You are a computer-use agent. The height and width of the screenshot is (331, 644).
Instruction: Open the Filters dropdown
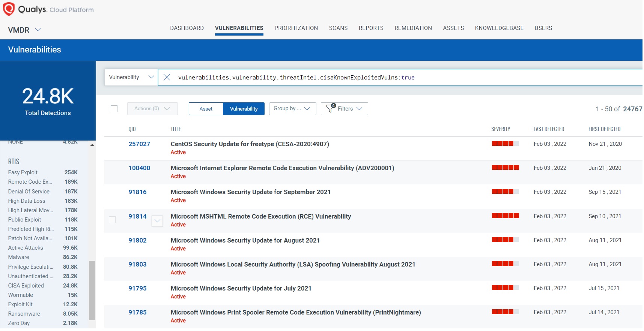345,109
